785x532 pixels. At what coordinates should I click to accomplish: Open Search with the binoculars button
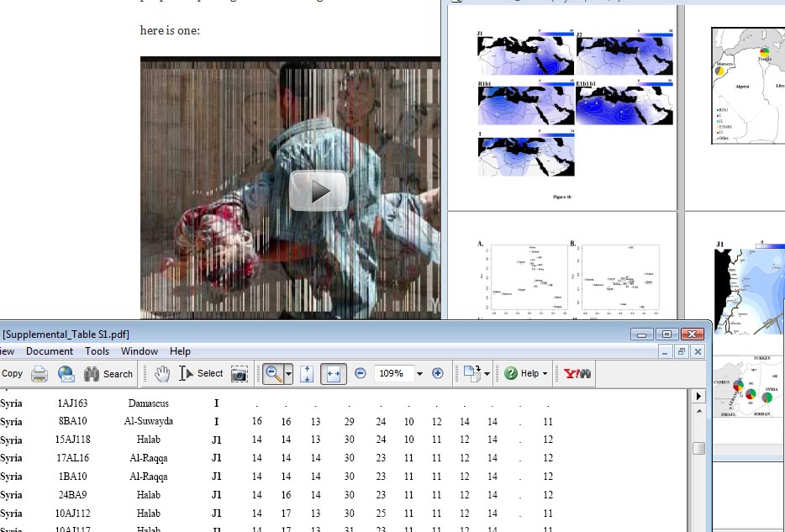[108, 374]
